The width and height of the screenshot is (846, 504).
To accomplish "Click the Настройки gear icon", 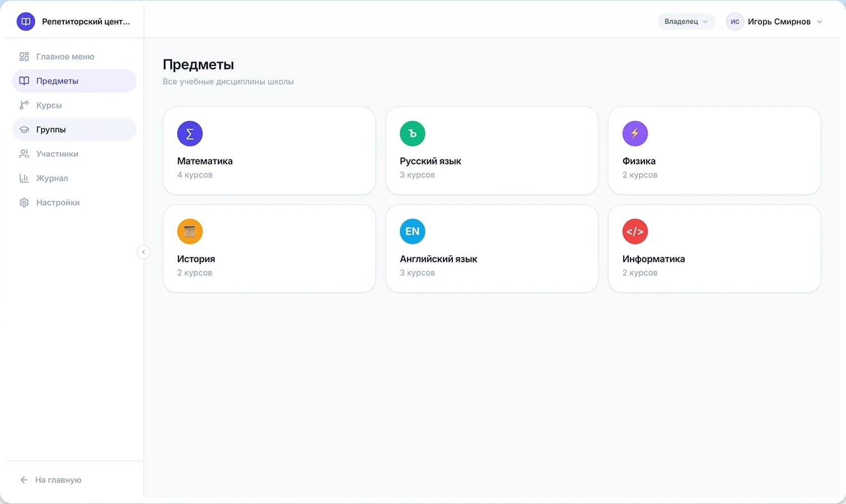I will (24, 202).
